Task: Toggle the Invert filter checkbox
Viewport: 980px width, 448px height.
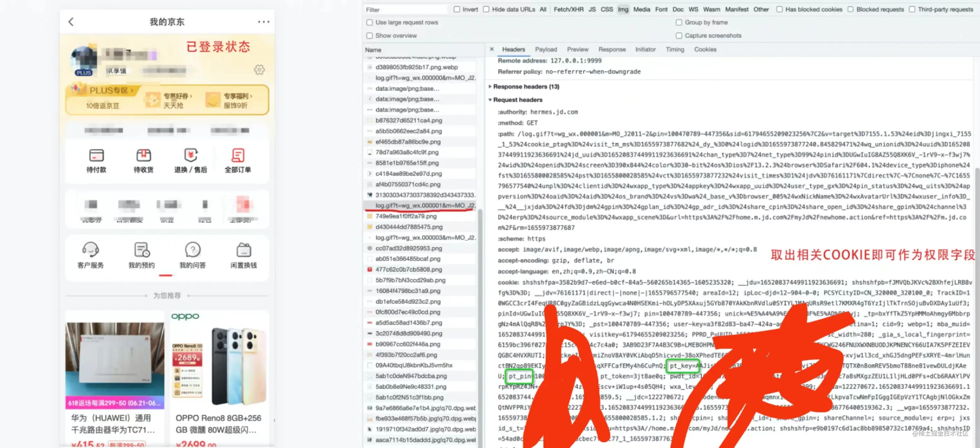Action: 456,9
